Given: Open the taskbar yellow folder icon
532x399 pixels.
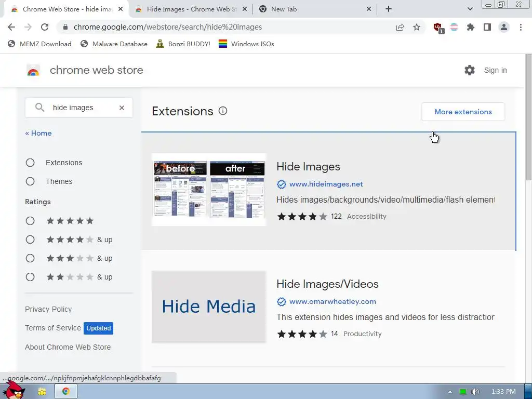Looking at the screenshot, I should pos(42,392).
